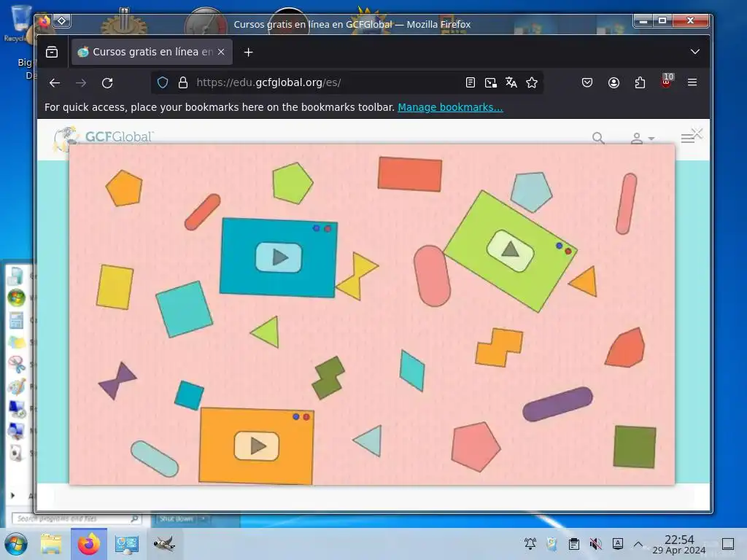The width and height of the screenshot is (747, 560).
Task: Select the Cursos gratis en línea tab
Action: pos(152,52)
